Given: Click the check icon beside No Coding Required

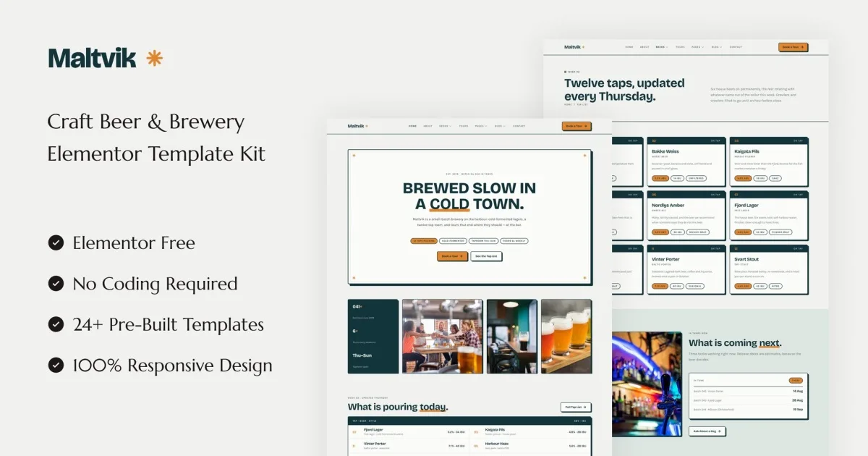Looking at the screenshot, I should coord(56,283).
